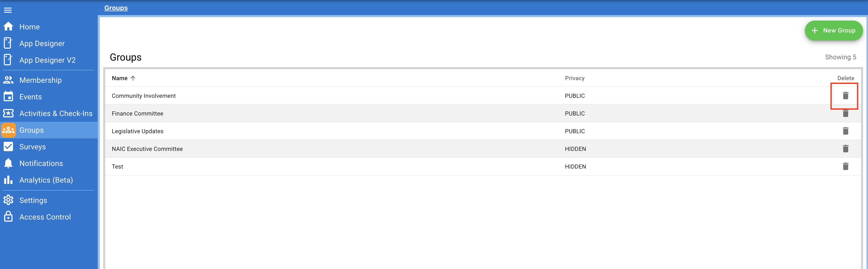Select Groups in the sidebar
This screenshot has width=868, height=269.
tap(31, 130)
